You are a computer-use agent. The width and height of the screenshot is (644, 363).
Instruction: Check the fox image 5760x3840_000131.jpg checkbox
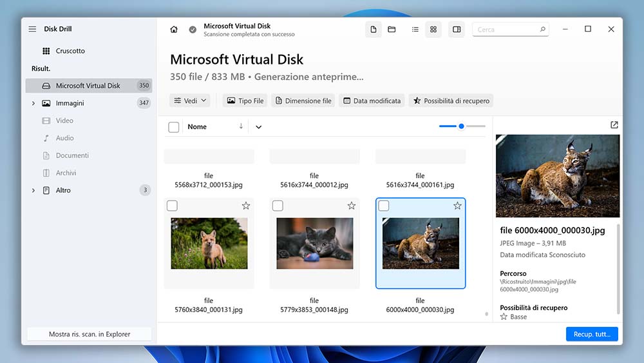[x=172, y=206]
